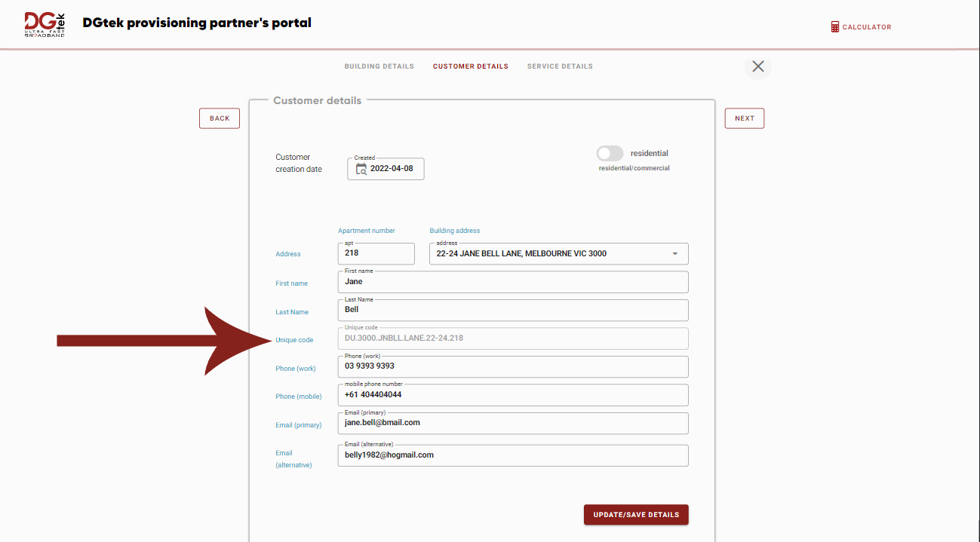Click the NEXT button
The height and width of the screenshot is (542, 980).
(744, 118)
